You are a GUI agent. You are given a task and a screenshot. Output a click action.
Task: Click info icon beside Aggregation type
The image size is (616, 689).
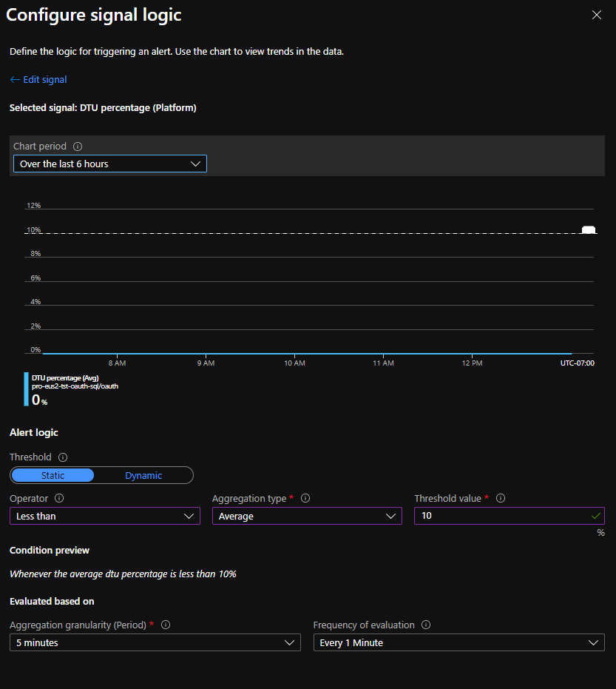pyautogui.click(x=305, y=499)
